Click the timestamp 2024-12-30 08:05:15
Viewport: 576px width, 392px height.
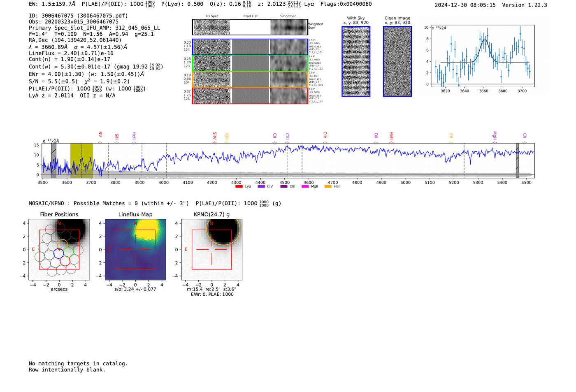pos(465,5)
